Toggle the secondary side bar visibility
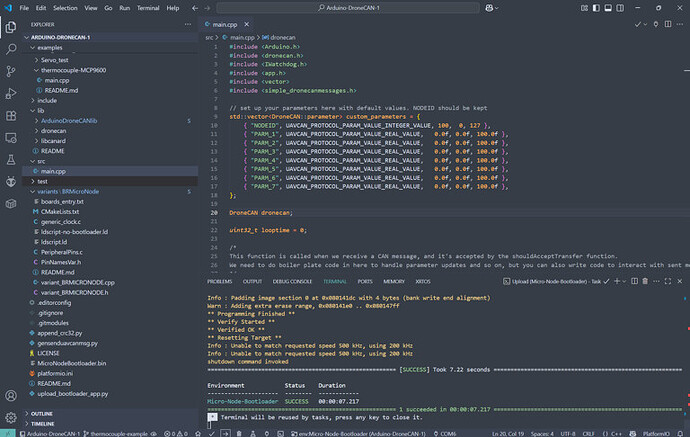This screenshot has height=437, width=690. coord(620,8)
